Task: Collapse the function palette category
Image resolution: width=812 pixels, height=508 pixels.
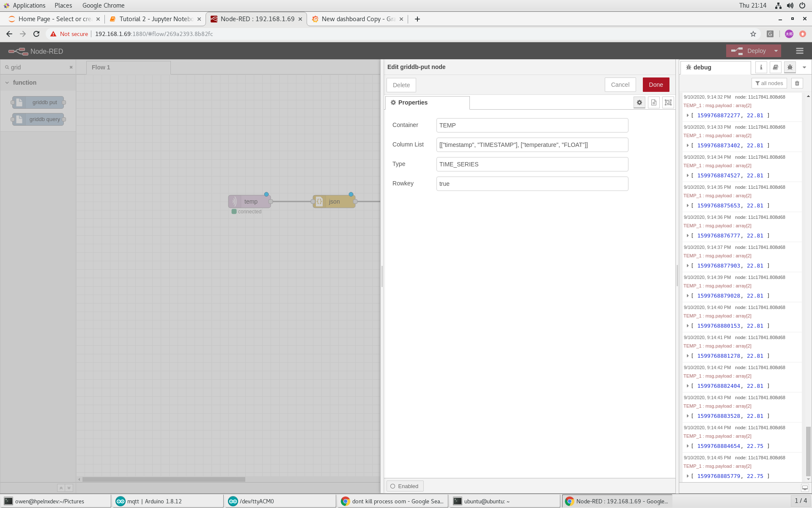Action: pos(7,83)
